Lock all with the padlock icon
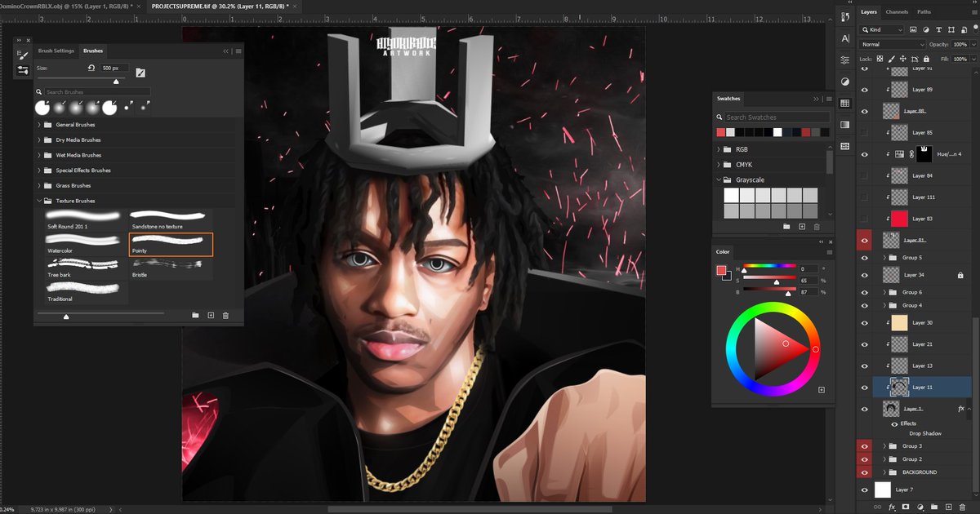Screen dimensions: 980x514 click(x=925, y=59)
